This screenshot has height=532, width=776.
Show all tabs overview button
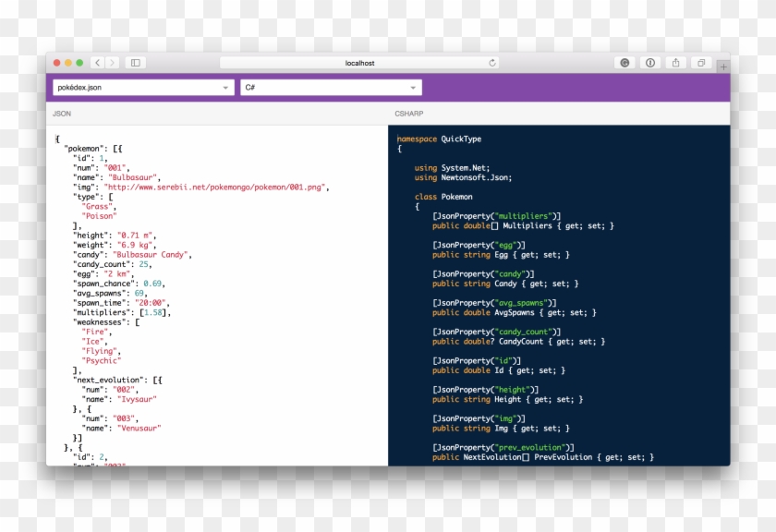tap(701, 63)
